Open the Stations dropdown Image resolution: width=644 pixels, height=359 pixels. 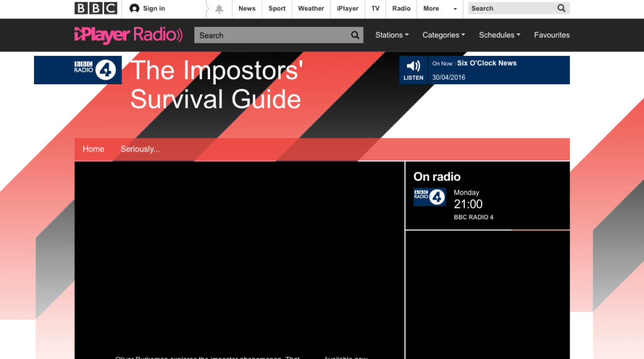click(392, 35)
